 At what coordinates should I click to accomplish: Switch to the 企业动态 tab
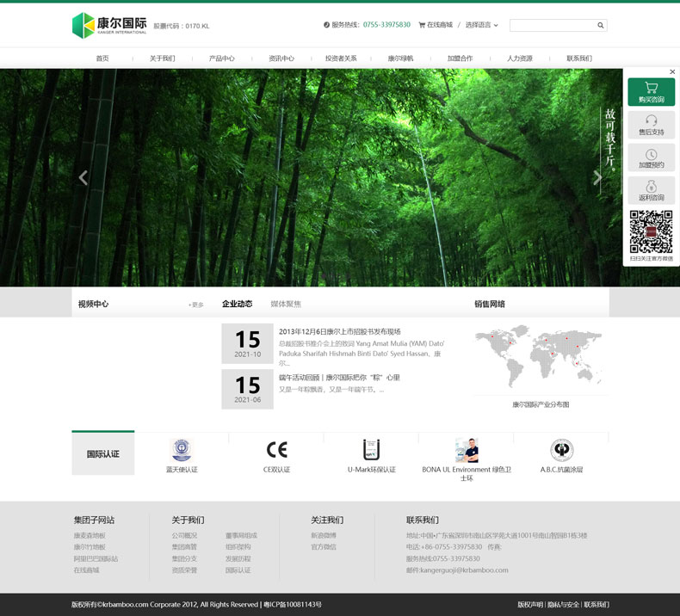[x=237, y=304]
